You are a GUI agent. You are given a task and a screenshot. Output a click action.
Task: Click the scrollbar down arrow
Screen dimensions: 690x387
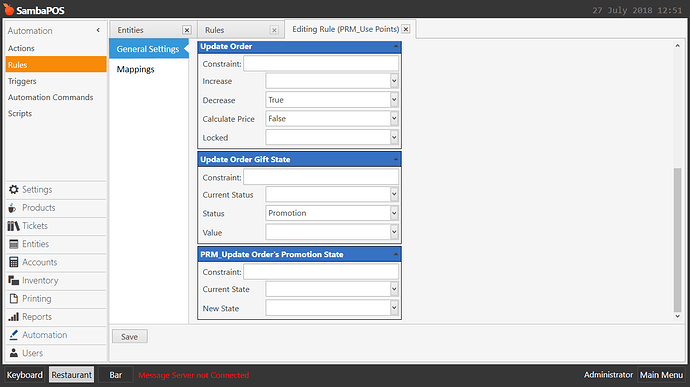[677, 316]
